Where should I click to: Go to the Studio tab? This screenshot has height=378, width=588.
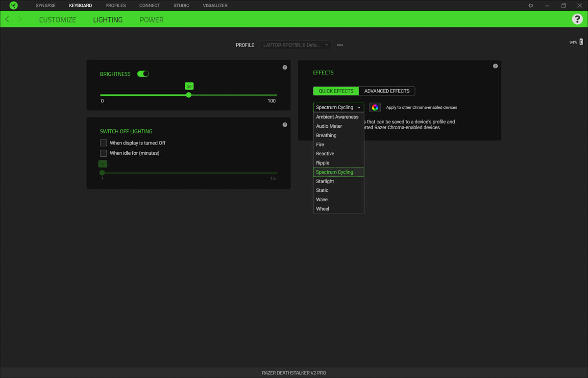coord(181,5)
